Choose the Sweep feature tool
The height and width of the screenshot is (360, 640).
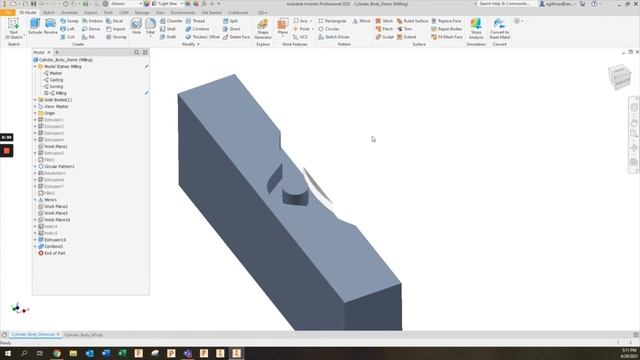pyautogui.click(x=69, y=21)
